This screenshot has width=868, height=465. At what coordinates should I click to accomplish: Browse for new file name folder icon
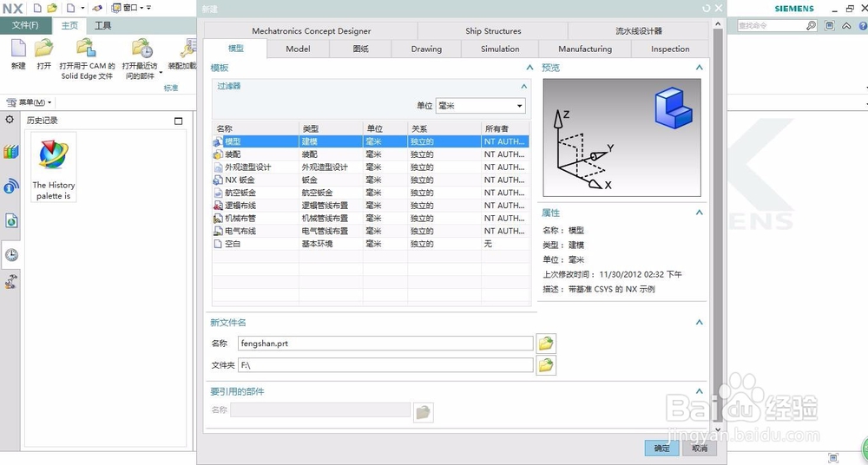pos(546,344)
